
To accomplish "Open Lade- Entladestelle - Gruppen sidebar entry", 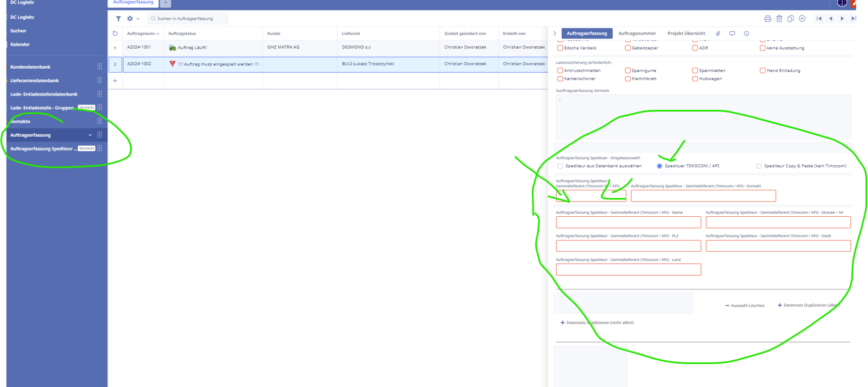I will (42, 108).
